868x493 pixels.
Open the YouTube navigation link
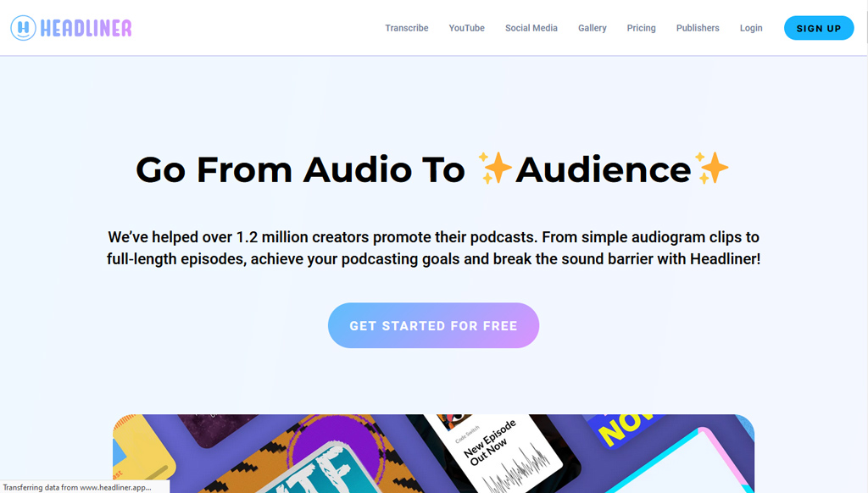click(467, 28)
